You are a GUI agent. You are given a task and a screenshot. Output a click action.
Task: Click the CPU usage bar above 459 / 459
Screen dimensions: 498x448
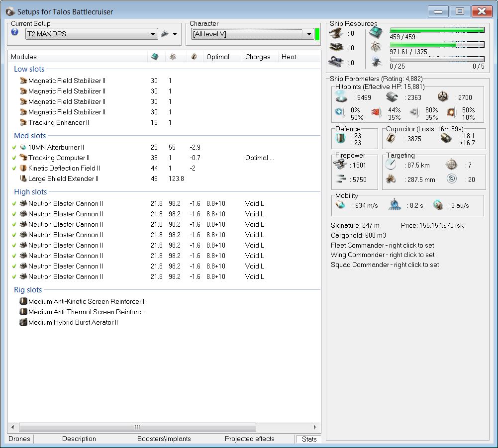(x=437, y=30)
